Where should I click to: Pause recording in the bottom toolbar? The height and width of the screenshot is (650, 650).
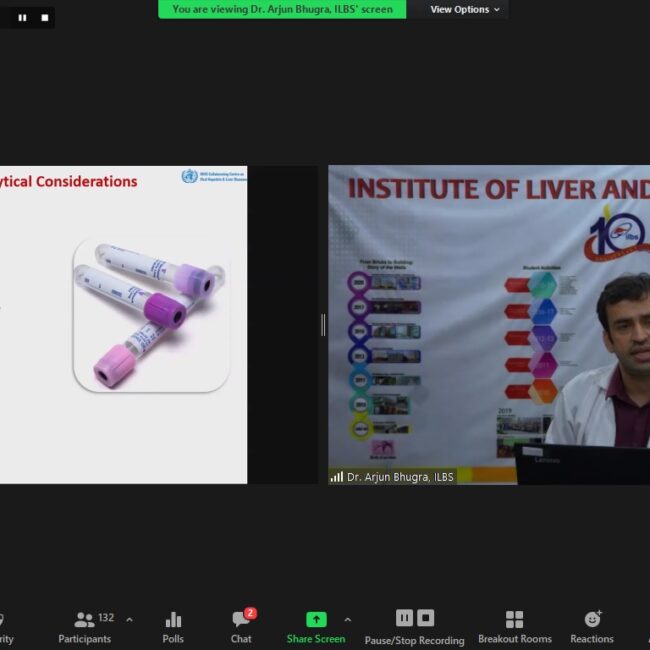pos(404,618)
